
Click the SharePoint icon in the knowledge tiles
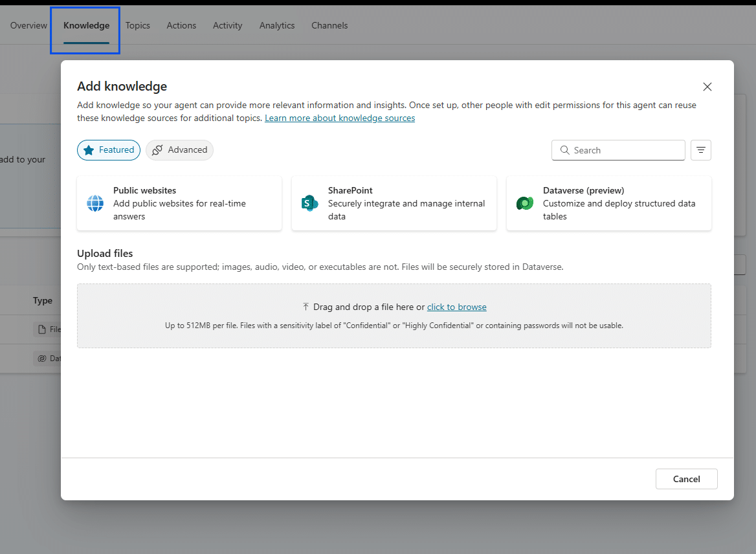coord(309,203)
